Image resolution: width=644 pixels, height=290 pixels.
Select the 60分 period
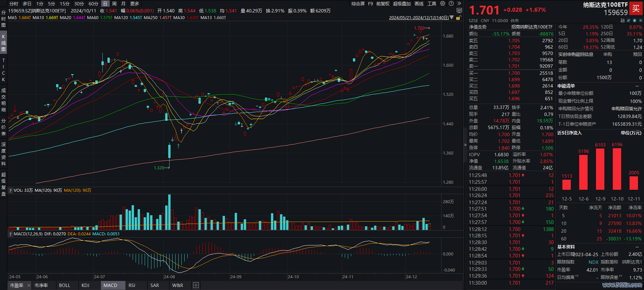point(93,4)
